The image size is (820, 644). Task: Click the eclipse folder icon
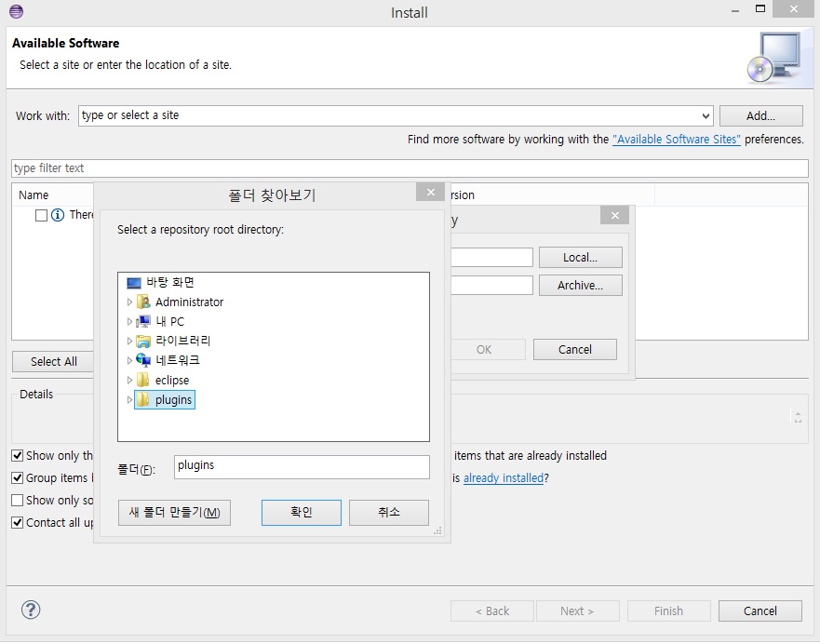tap(143, 380)
